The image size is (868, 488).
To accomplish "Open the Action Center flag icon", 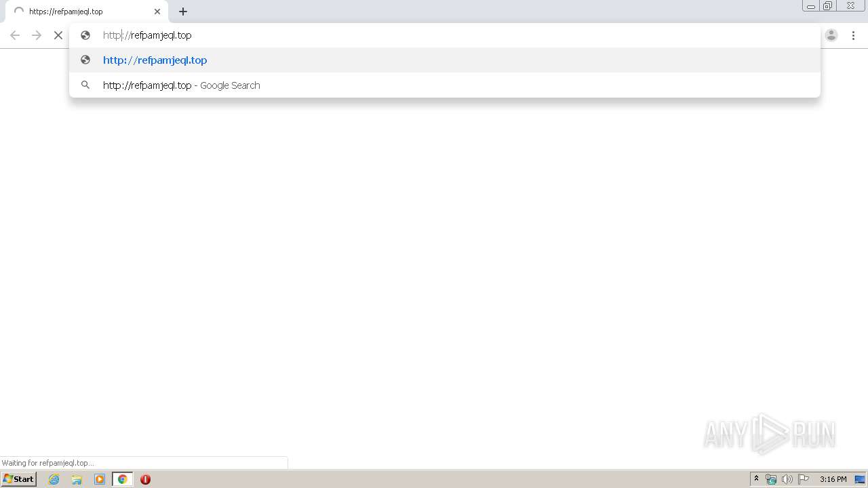I will pyautogui.click(x=804, y=479).
